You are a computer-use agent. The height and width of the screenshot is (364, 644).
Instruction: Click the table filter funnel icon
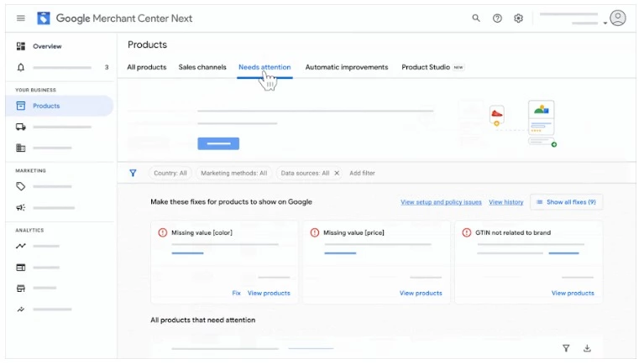point(566,348)
